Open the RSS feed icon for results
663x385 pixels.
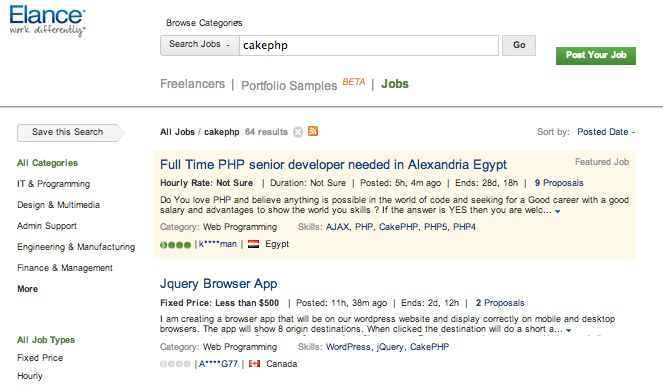coord(313,131)
